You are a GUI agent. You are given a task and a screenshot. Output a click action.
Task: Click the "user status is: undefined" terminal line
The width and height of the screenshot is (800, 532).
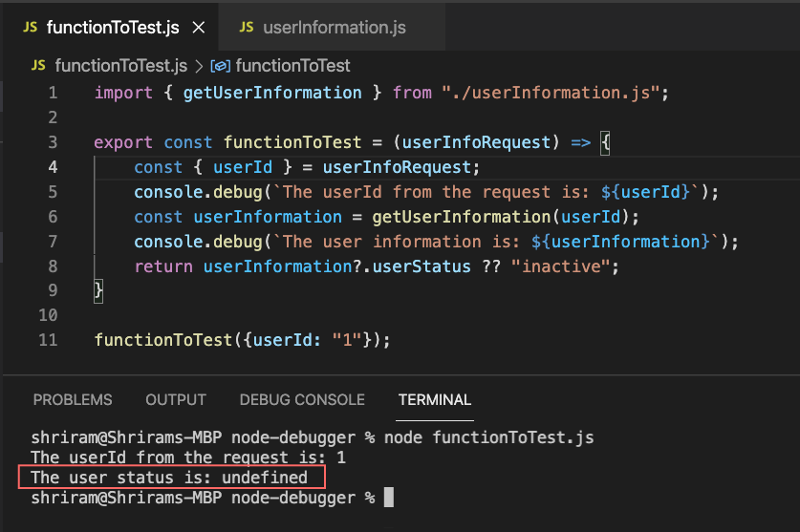169,478
